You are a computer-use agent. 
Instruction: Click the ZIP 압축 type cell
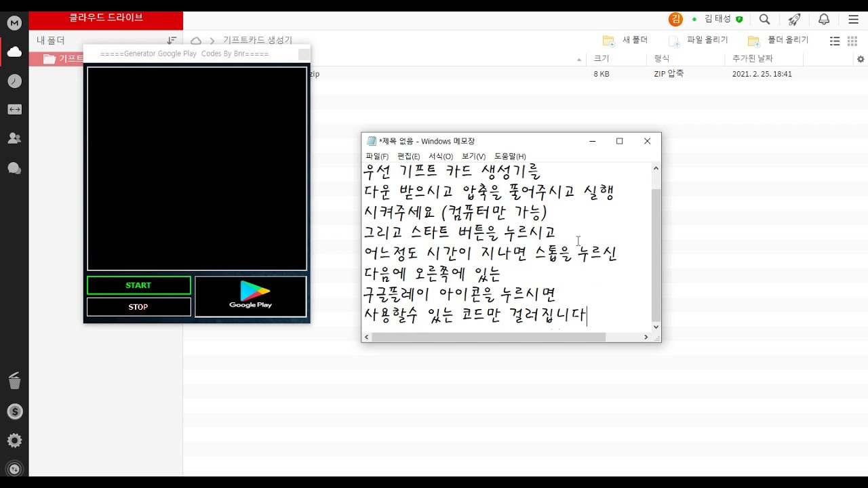click(x=669, y=74)
